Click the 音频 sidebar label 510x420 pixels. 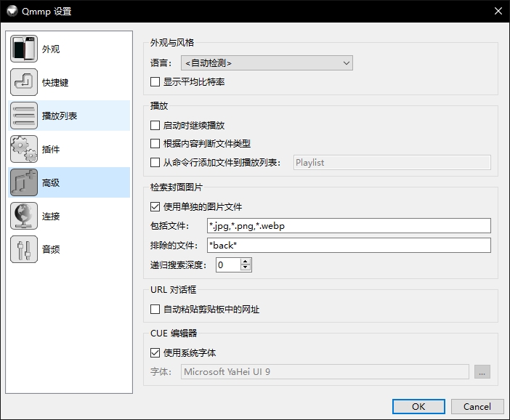click(51, 249)
